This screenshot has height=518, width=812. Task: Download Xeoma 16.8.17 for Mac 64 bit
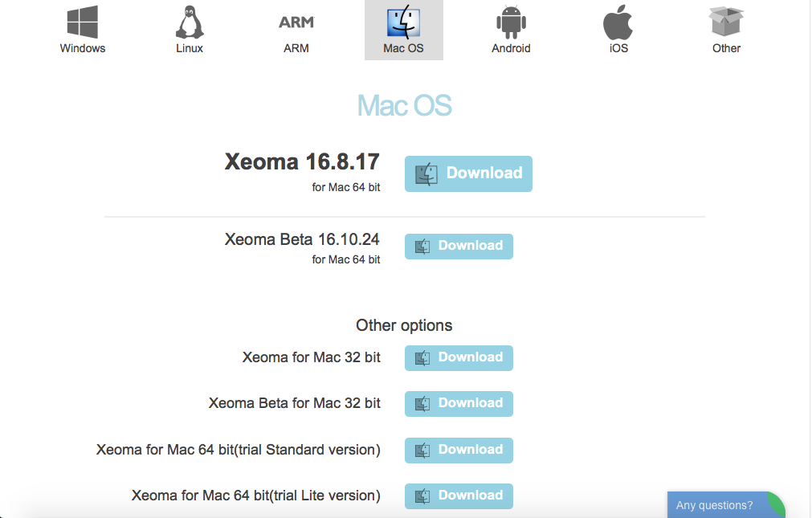[x=468, y=173]
